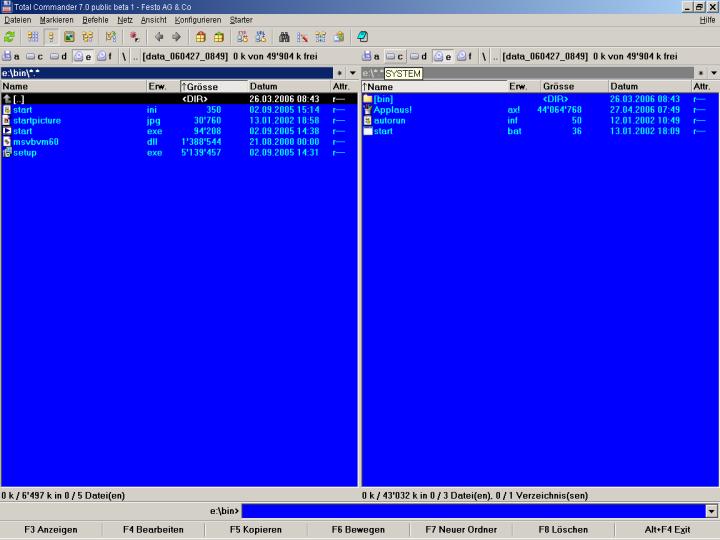
Task: Switch left panel to drive a
Action: click(11, 56)
